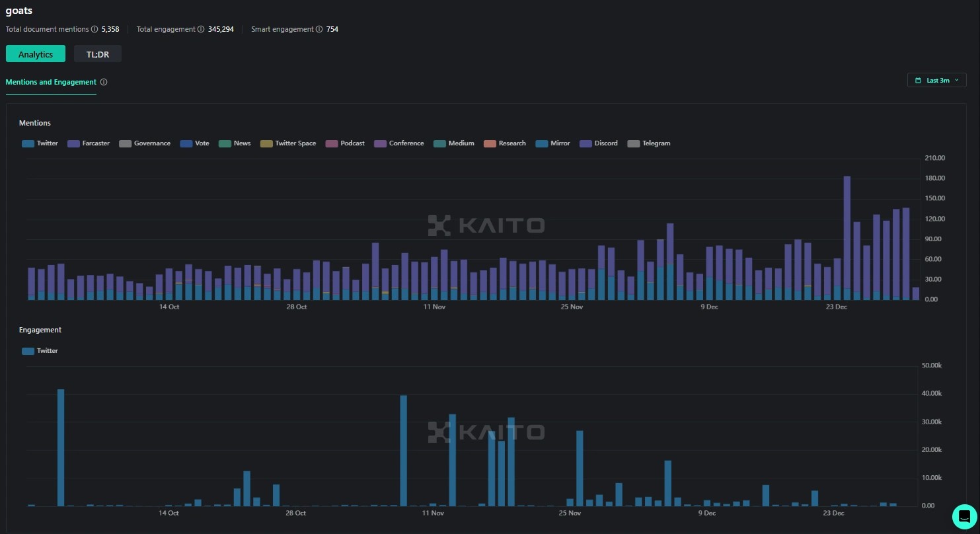This screenshot has width=980, height=534.
Task: Click the News legend color swatch
Action: (225, 143)
